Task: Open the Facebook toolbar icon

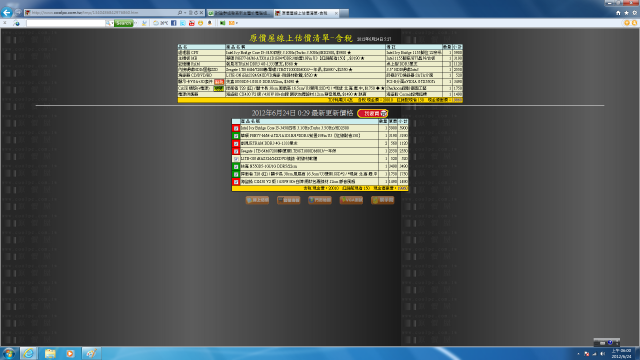Action: pyautogui.click(x=173, y=23)
